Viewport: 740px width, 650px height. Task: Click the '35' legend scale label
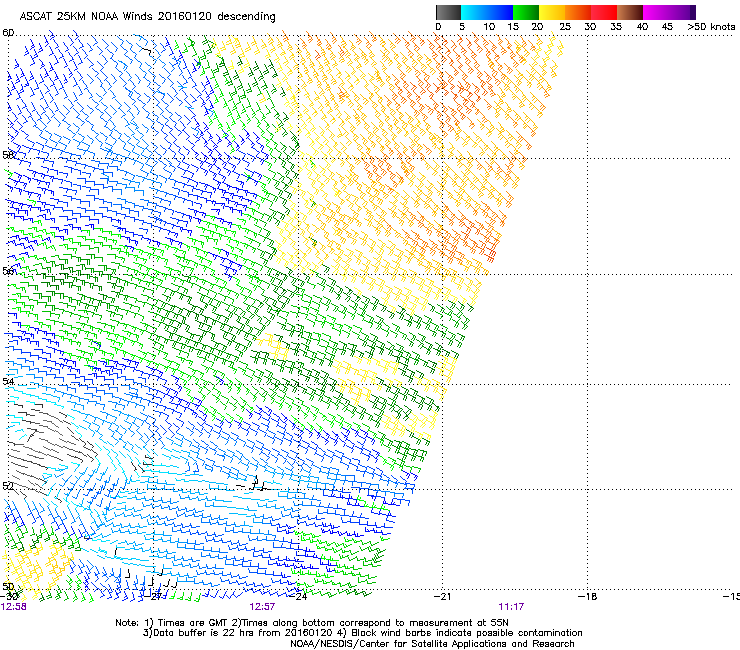[616, 27]
